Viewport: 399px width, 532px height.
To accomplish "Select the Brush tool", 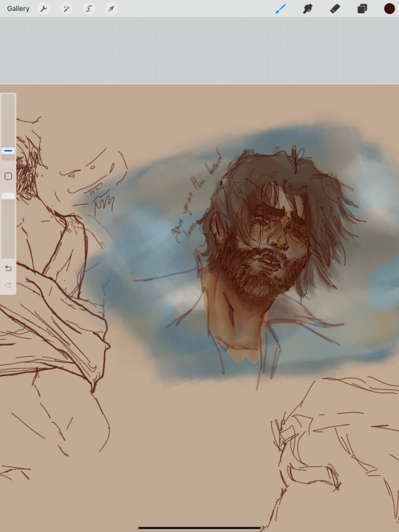I will pyautogui.click(x=281, y=9).
